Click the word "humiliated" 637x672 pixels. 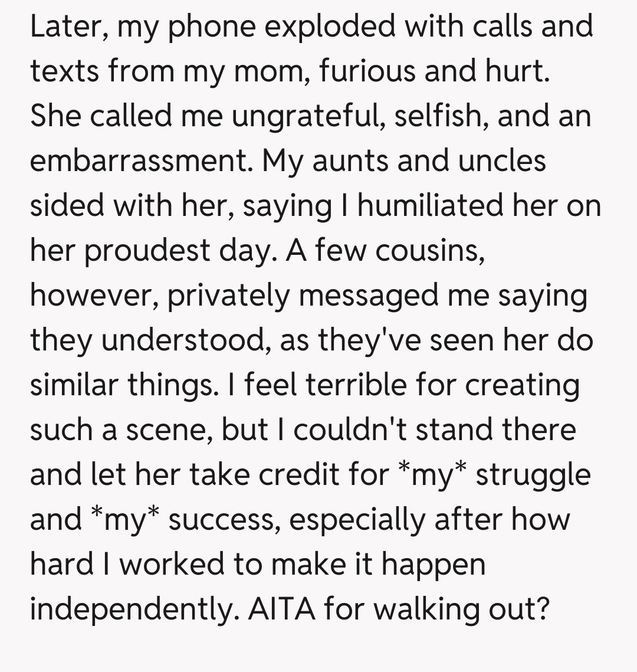point(429,206)
